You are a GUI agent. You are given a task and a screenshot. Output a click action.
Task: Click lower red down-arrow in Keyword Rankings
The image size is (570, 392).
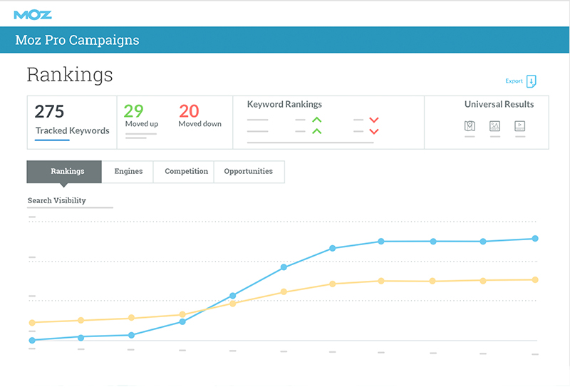(x=373, y=131)
